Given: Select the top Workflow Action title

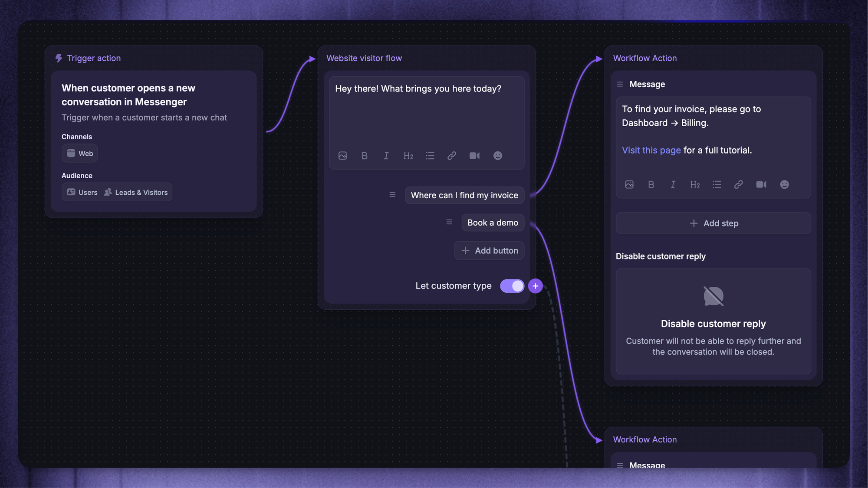Looking at the screenshot, I should [645, 58].
